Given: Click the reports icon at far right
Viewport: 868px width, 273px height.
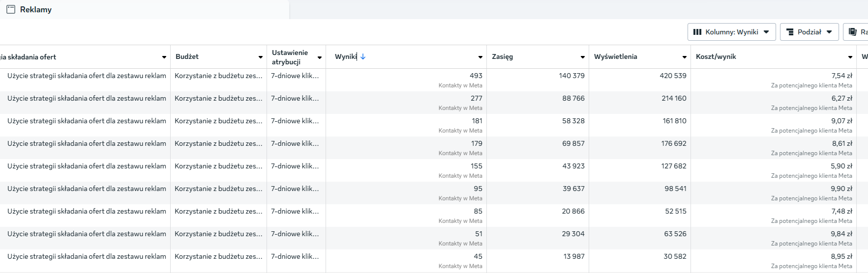Looking at the screenshot, I should point(853,32).
